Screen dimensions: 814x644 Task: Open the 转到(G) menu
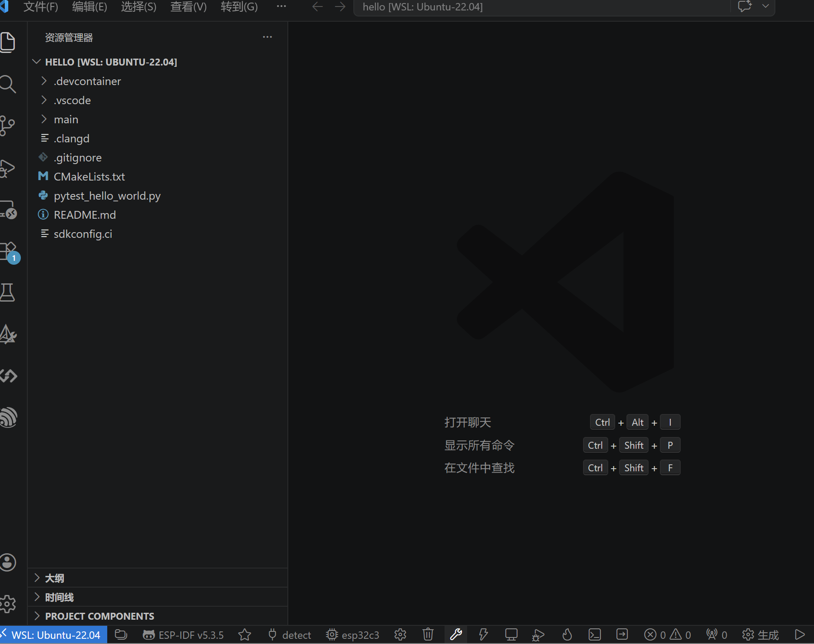point(239,7)
